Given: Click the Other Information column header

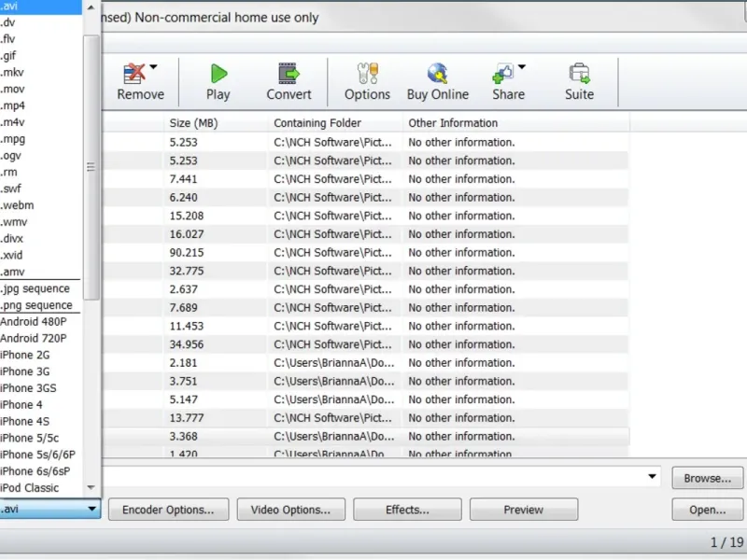Looking at the screenshot, I should [x=516, y=123].
